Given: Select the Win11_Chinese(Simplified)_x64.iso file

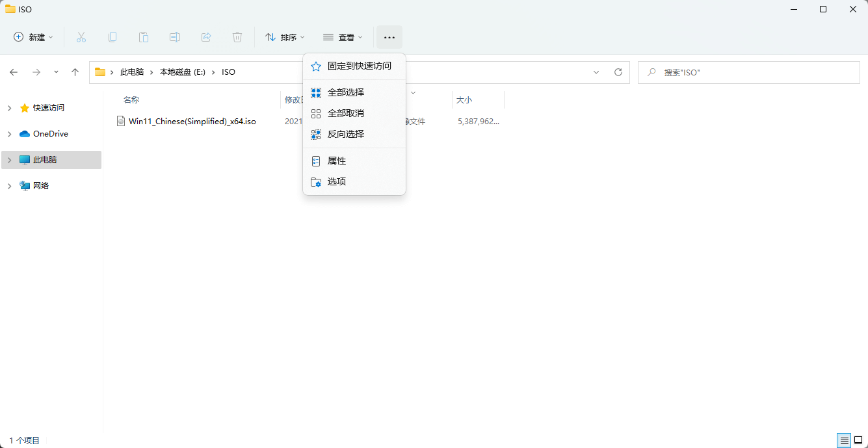Looking at the screenshot, I should [x=192, y=121].
